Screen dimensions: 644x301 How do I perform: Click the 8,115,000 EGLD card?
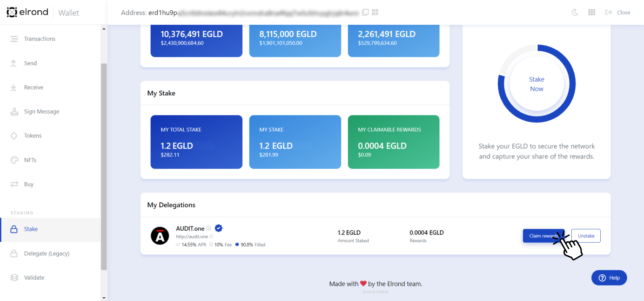point(295,41)
